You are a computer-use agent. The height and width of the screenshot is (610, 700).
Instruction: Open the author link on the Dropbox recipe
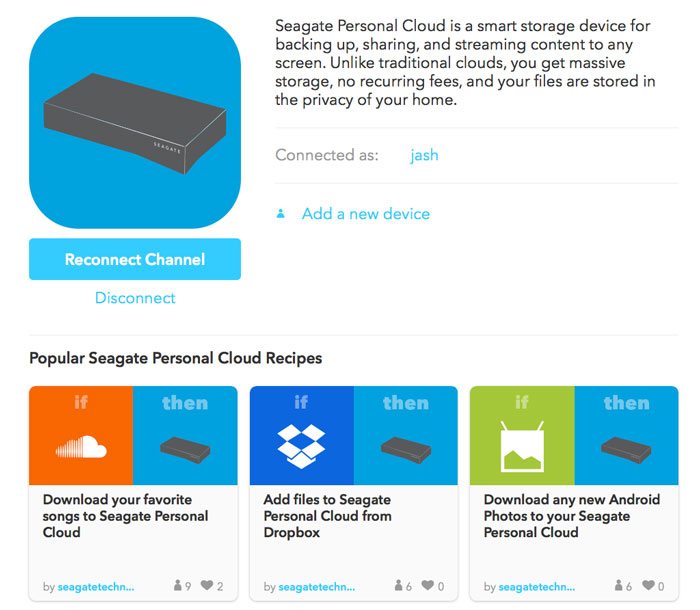(316, 587)
